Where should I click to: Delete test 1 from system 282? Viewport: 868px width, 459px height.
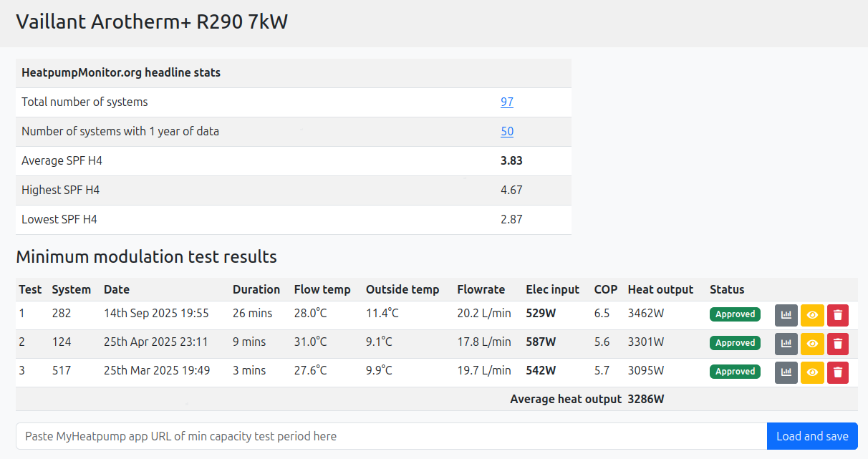(837, 315)
